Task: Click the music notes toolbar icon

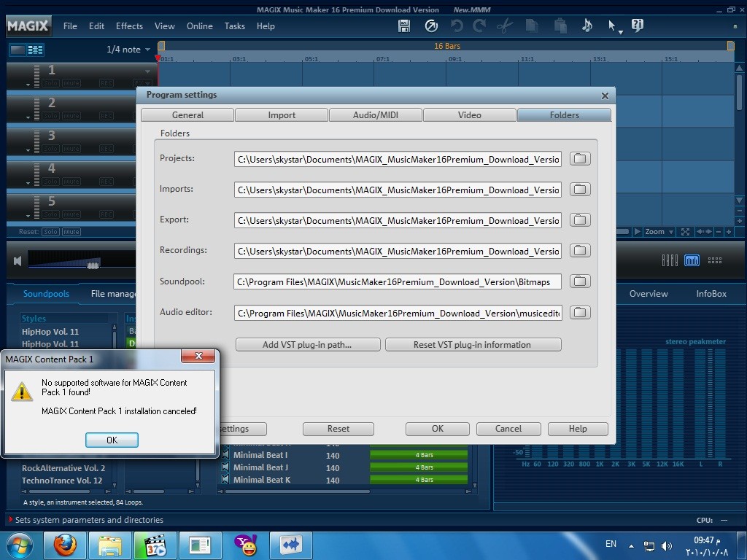Action: click(x=587, y=26)
